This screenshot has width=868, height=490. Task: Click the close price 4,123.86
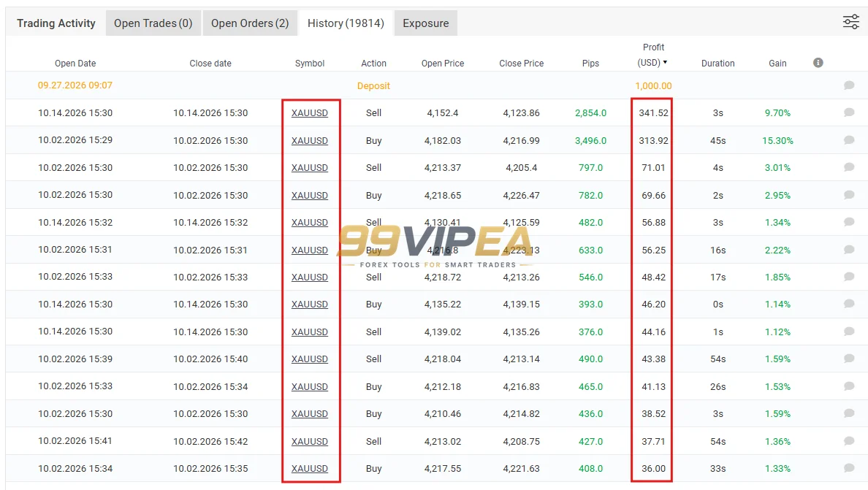point(522,112)
